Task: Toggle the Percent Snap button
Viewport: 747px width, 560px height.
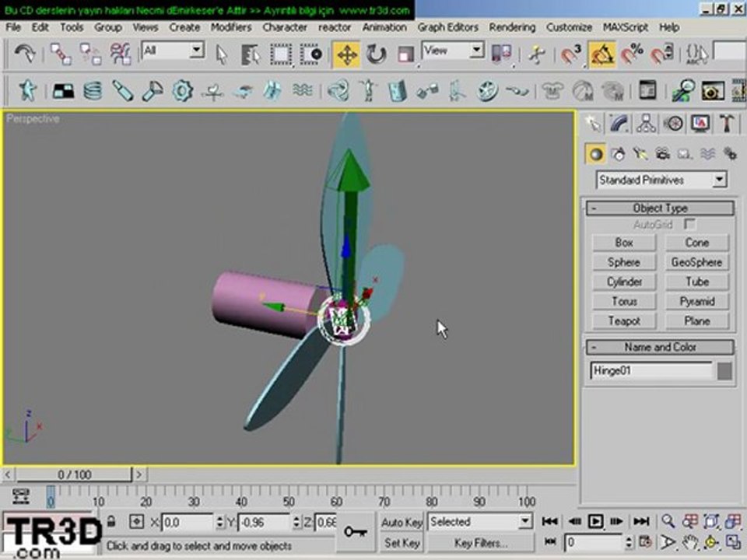Action: click(x=632, y=54)
